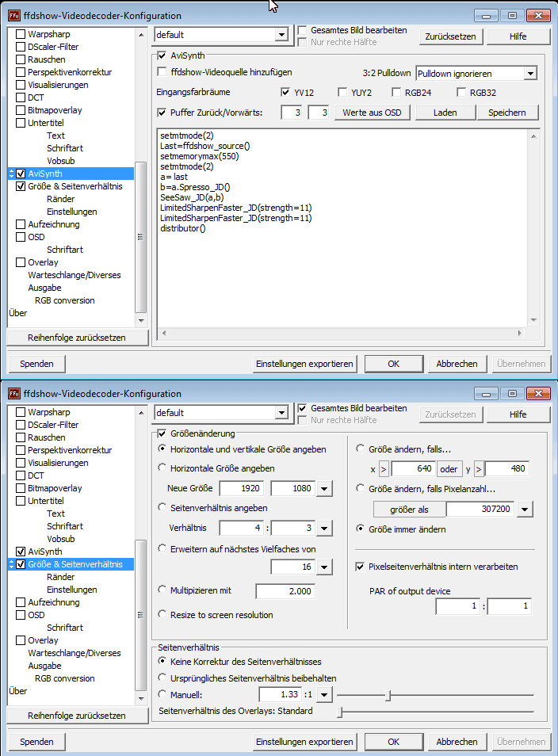558x756 pixels.
Task: Select 'Multipizieren mit' radio option
Action: [162, 590]
